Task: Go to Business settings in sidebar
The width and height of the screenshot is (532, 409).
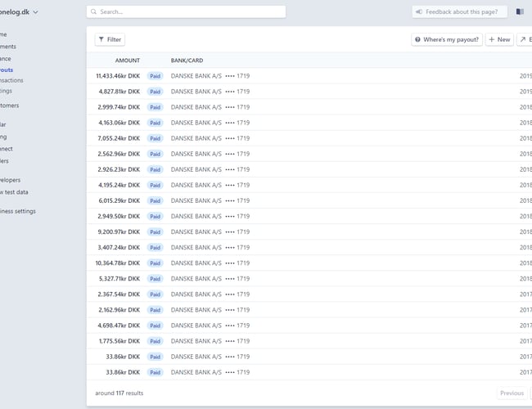Action: coord(16,211)
